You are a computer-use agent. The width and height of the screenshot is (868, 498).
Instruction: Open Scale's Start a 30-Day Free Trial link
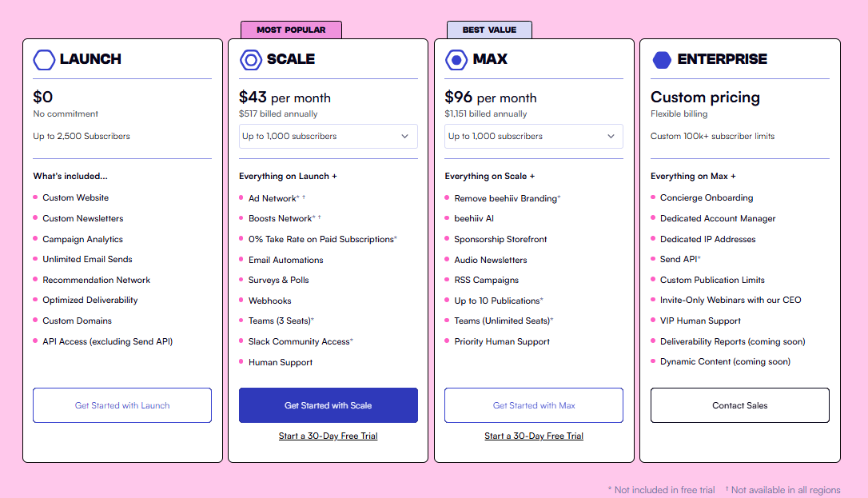click(328, 436)
